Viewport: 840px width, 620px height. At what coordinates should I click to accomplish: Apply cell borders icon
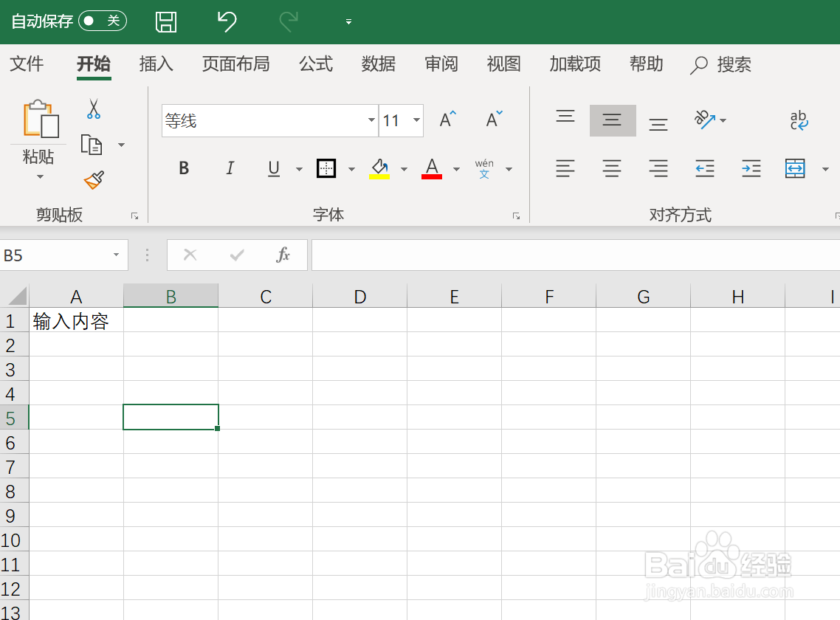tap(326, 168)
